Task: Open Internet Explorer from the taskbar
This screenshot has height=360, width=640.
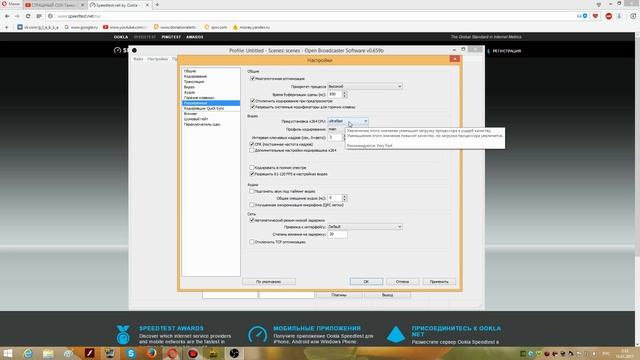Action: [28, 353]
